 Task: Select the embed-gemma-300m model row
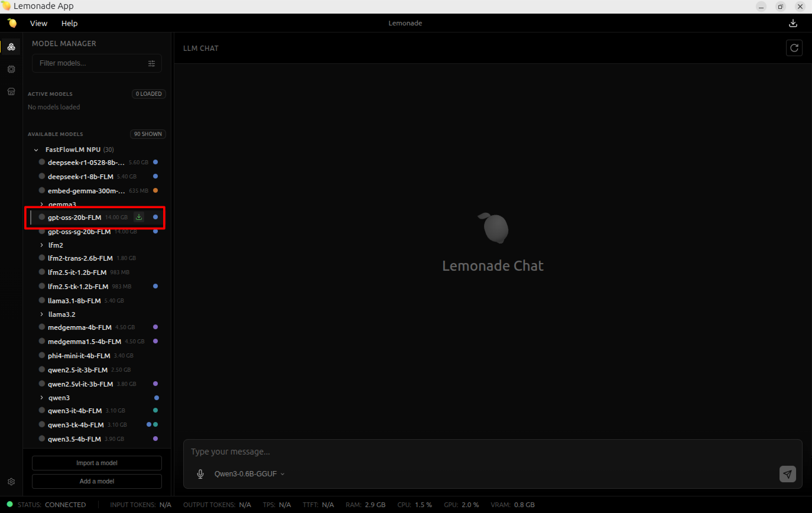pyautogui.click(x=97, y=190)
